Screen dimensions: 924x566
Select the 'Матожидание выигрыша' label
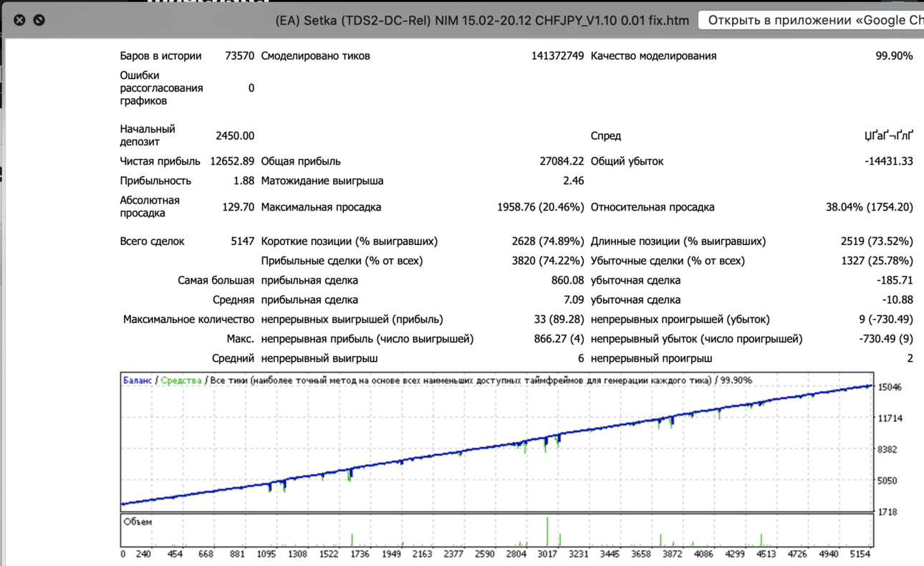coord(322,181)
